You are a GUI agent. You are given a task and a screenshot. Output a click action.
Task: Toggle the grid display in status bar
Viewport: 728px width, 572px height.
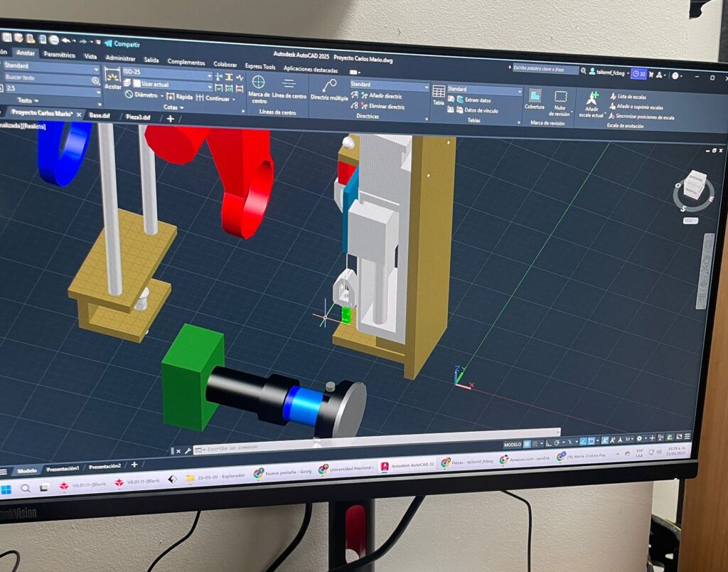click(527, 444)
